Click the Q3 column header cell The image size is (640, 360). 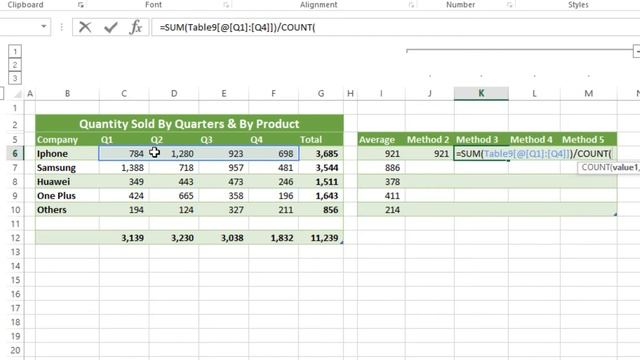coord(224,140)
